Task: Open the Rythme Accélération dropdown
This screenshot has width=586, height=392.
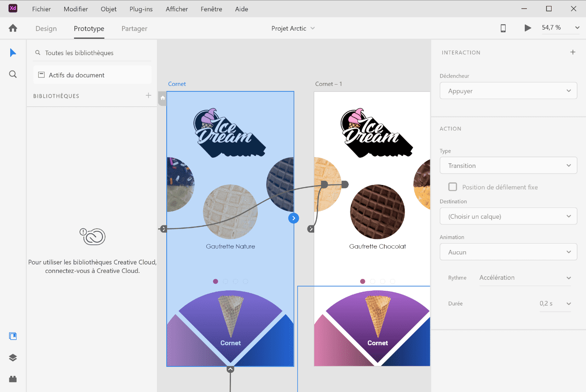Action: pyautogui.click(x=525, y=278)
